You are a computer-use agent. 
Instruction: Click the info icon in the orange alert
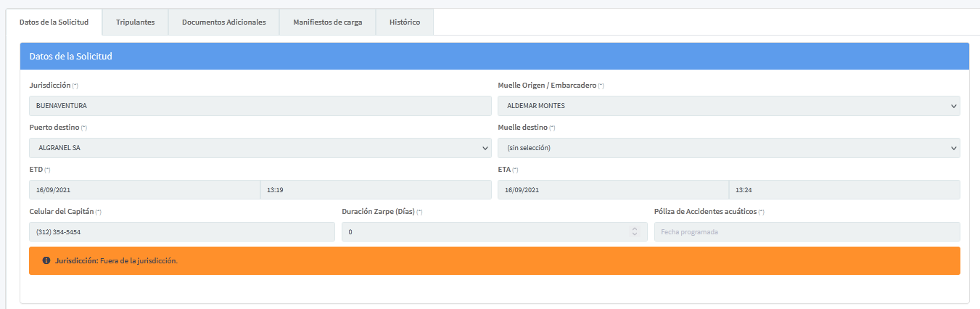click(46, 260)
